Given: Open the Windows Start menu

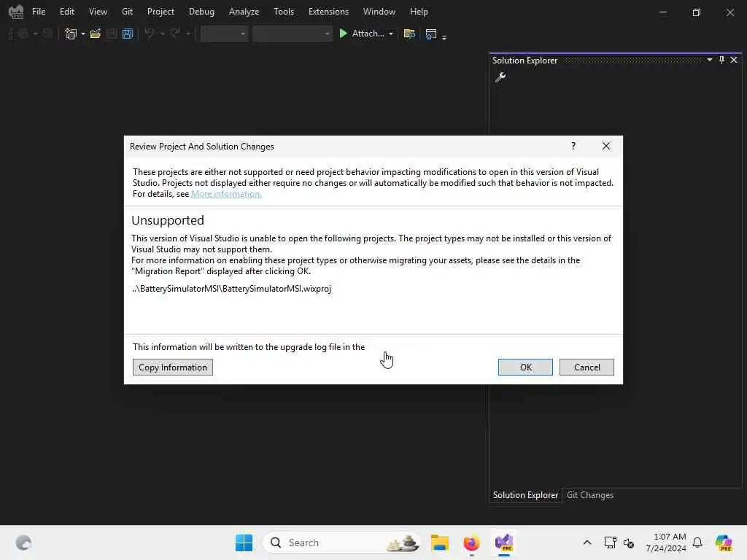Looking at the screenshot, I should click(244, 542).
